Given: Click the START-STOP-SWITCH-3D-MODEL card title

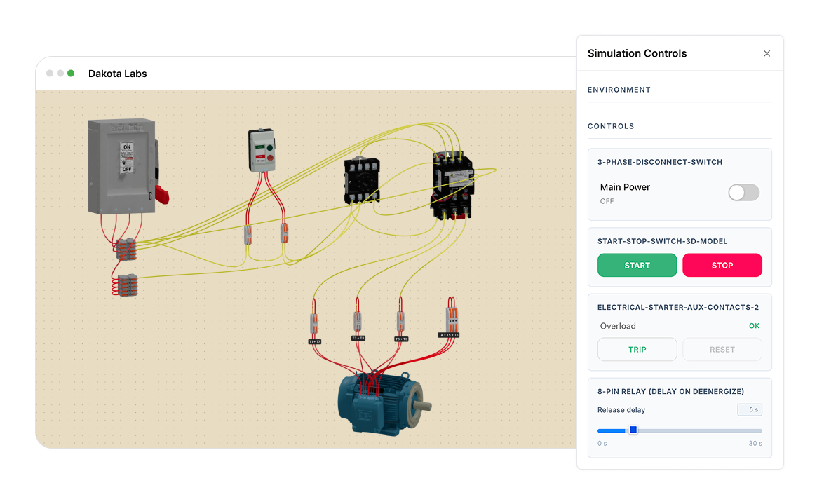Looking at the screenshot, I should [662, 241].
